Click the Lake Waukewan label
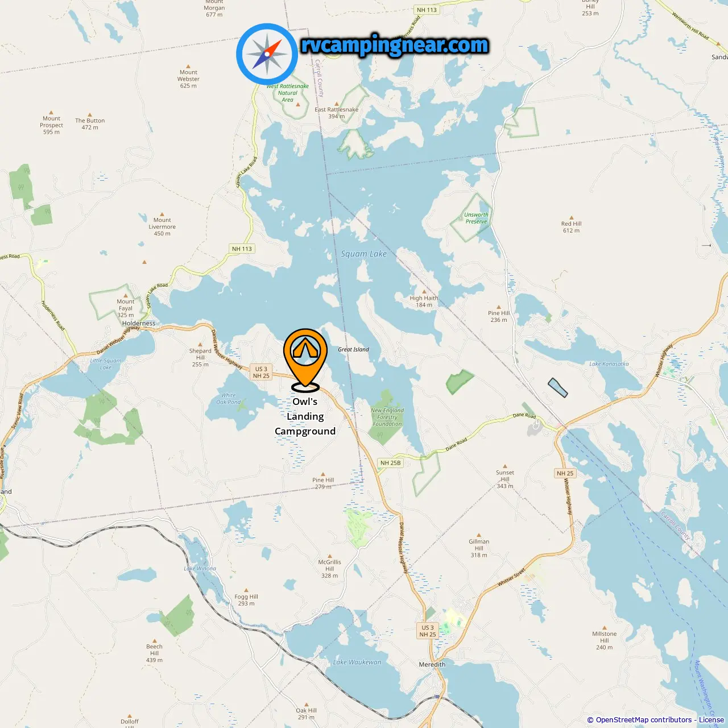Viewport: 728px width, 728px height. point(357,662)
